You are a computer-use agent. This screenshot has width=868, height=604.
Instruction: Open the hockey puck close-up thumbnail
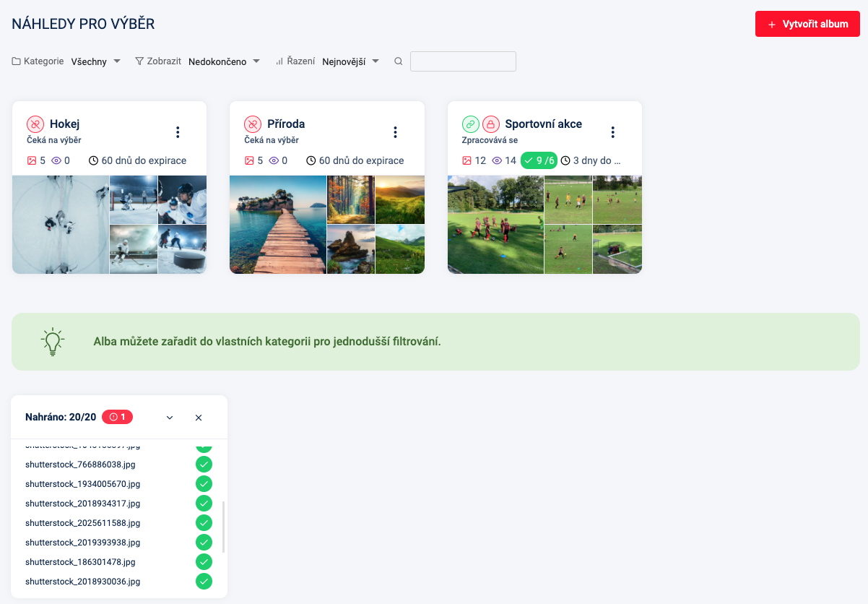[x=183, y=249]
